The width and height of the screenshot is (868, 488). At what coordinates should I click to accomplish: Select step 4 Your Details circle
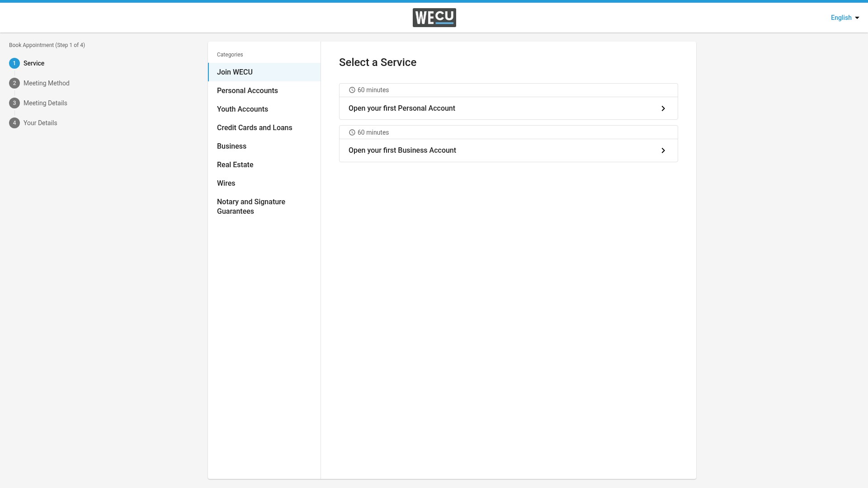pyautogui.click(x=14, y=123)
